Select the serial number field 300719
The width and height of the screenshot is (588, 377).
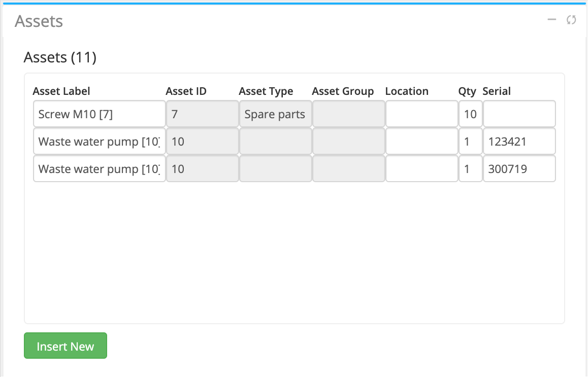519,169
